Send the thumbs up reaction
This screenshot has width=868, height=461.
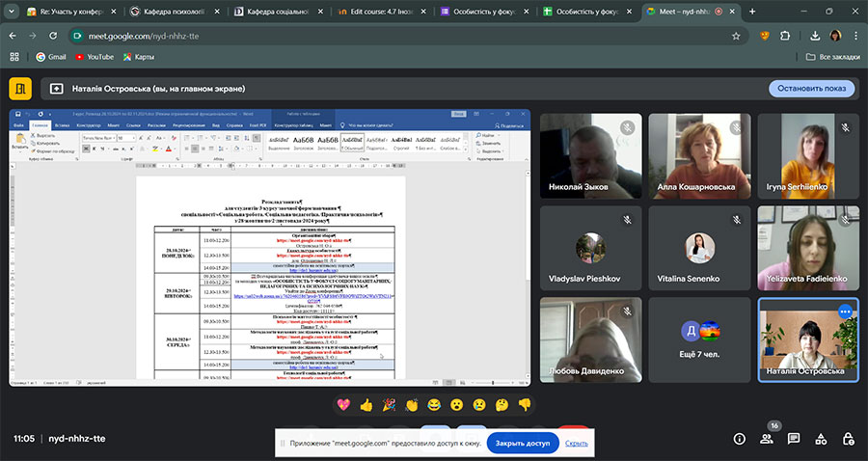[366, 404]
